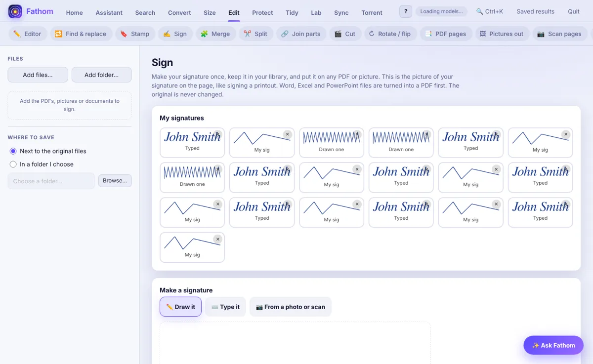Go to the Home tab
The width and height of the screenshot is (593, 364).
75,12
